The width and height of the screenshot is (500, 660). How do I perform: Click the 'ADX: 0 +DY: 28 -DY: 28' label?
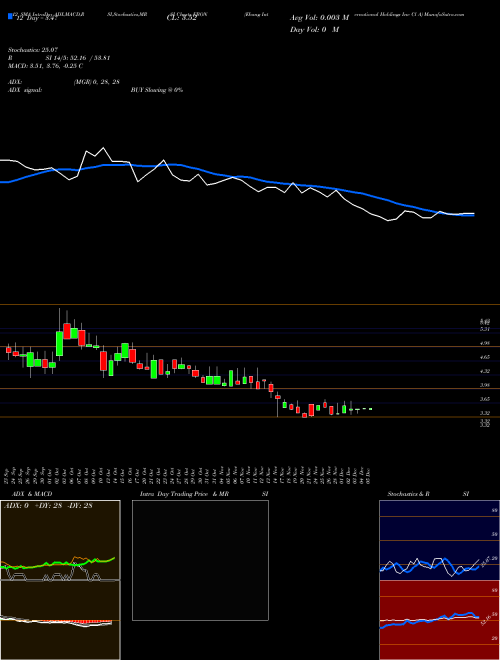tap(48, 506)
